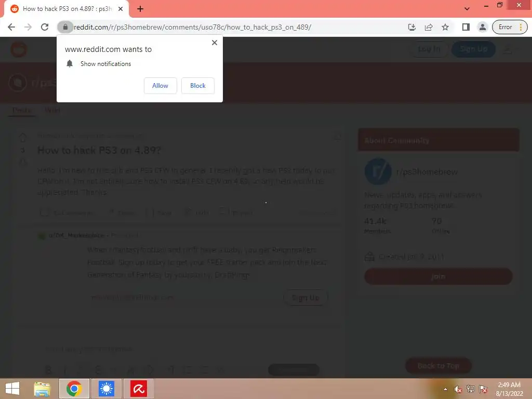Click the post title 'How to hack PS3 on 4.89?'
Viewport: 532px width, 399px height.
[x=99, y=150]
